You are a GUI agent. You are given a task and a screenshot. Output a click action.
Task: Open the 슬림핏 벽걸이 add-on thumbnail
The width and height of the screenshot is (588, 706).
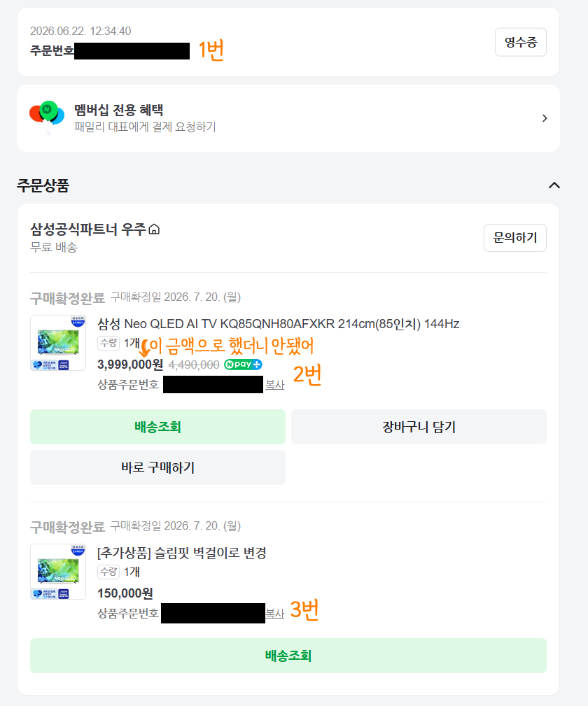(58, 572)
